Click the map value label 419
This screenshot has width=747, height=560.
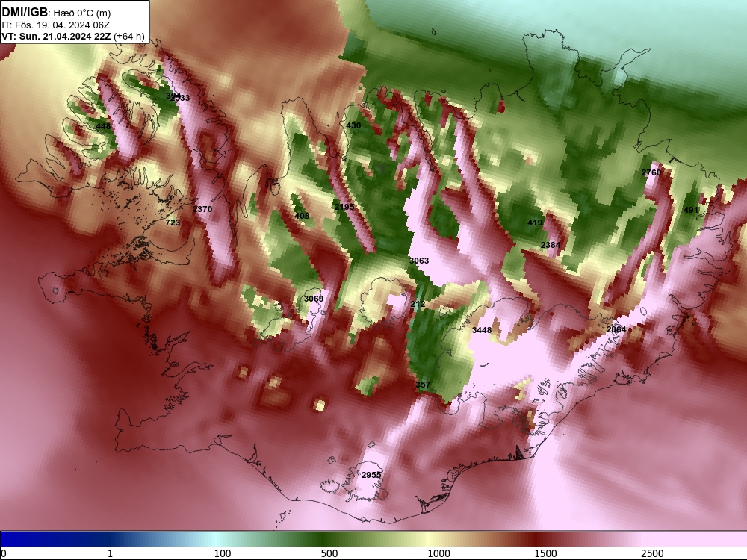tap(535, 223)
